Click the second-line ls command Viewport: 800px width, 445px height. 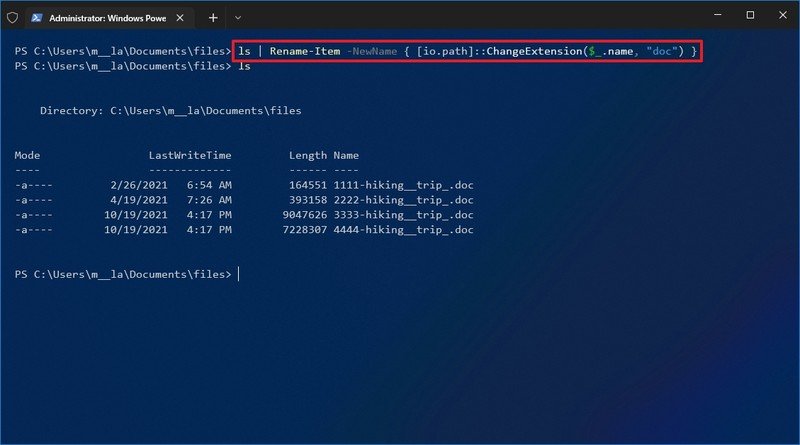point(244,66)
